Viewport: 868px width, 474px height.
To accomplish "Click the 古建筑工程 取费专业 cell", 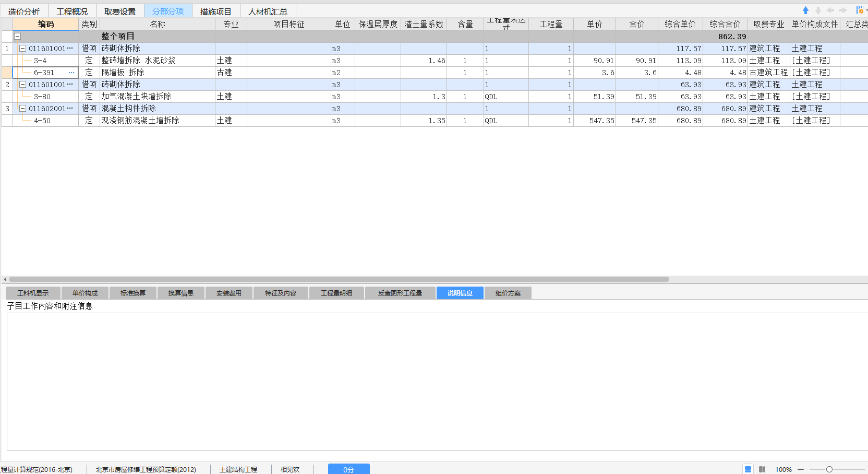I will tap(769, 73).
